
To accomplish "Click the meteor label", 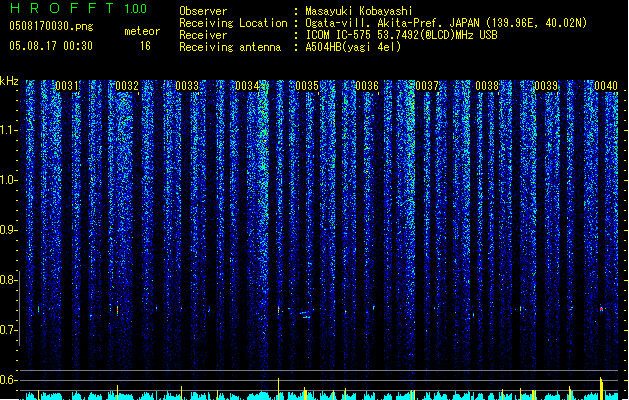I will [142, 31].
